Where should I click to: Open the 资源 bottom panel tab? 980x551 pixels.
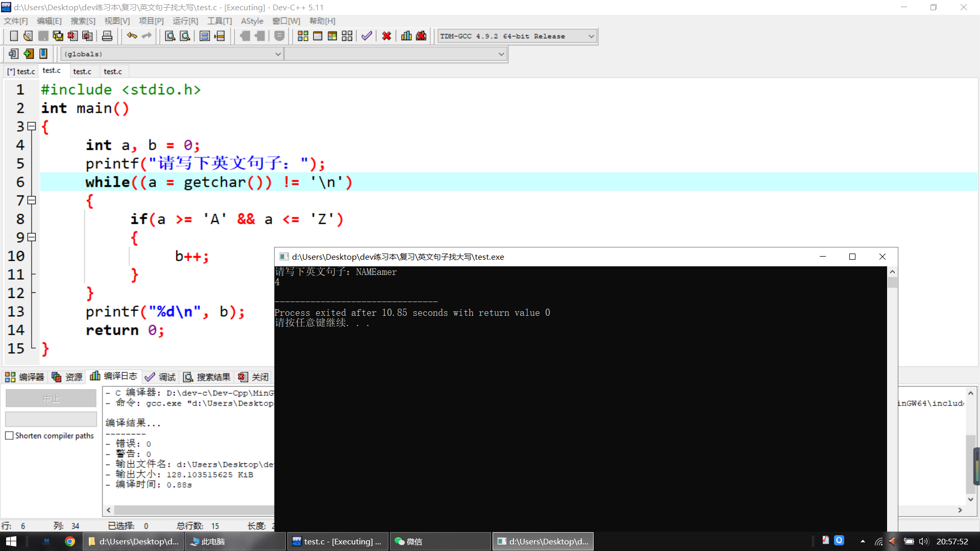[67, 377]
